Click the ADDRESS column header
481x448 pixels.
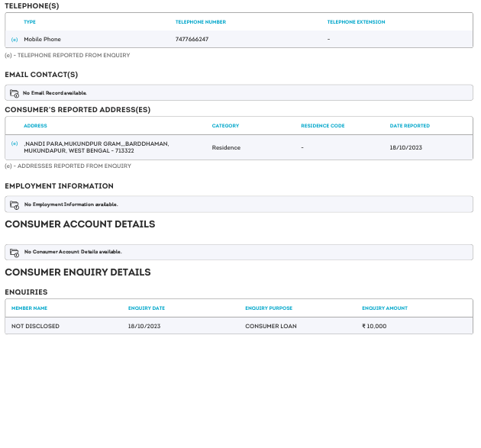35,126
